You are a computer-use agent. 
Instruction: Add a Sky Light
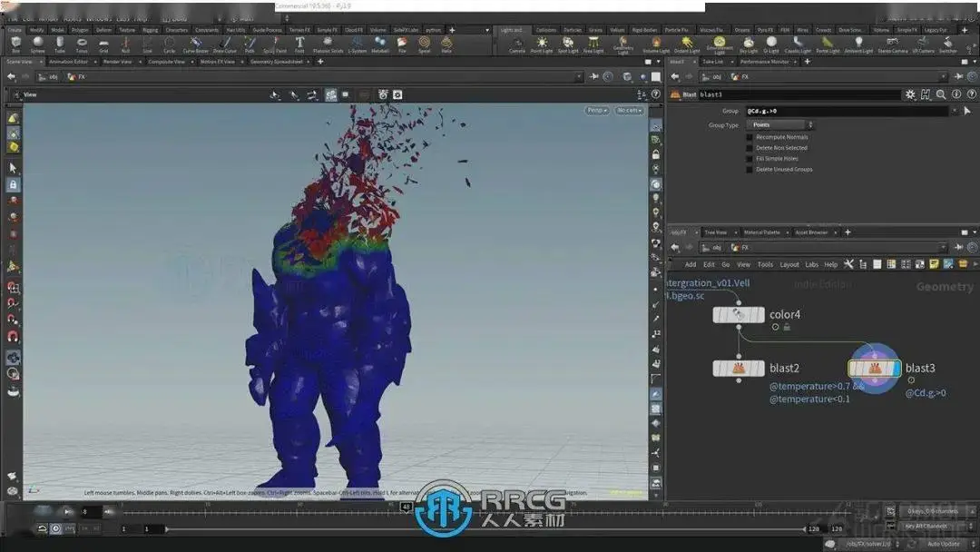(x=748, y=44)
